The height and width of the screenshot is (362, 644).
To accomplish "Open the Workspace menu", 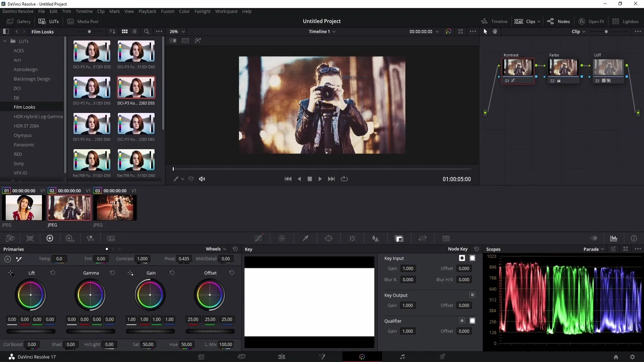I will [x=226, y=11].
